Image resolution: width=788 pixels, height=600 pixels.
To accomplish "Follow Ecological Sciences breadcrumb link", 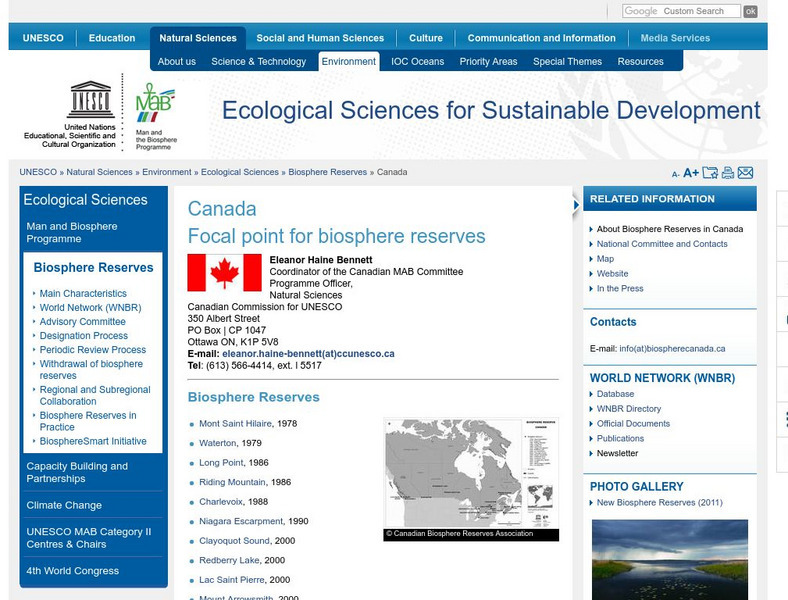I will pyautogui.click(x=240, y=172).
